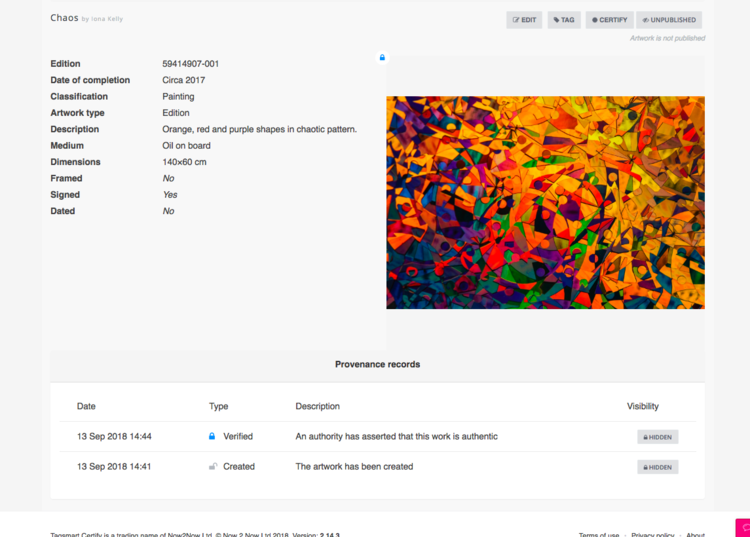This screenshot has width=750, height=537.
Task: Open the TAG button
Action: point(564,20)
